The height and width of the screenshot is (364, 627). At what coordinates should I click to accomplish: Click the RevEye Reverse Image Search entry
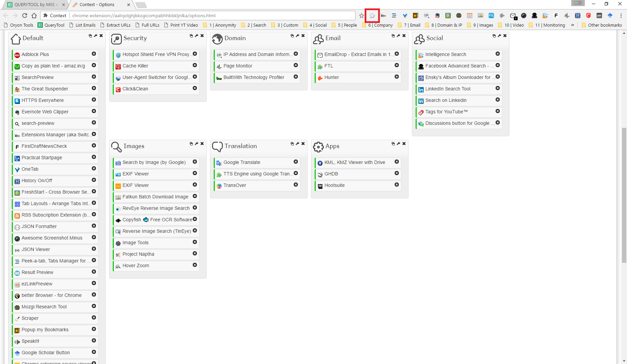pyautogui.click(x=156, y=208)
